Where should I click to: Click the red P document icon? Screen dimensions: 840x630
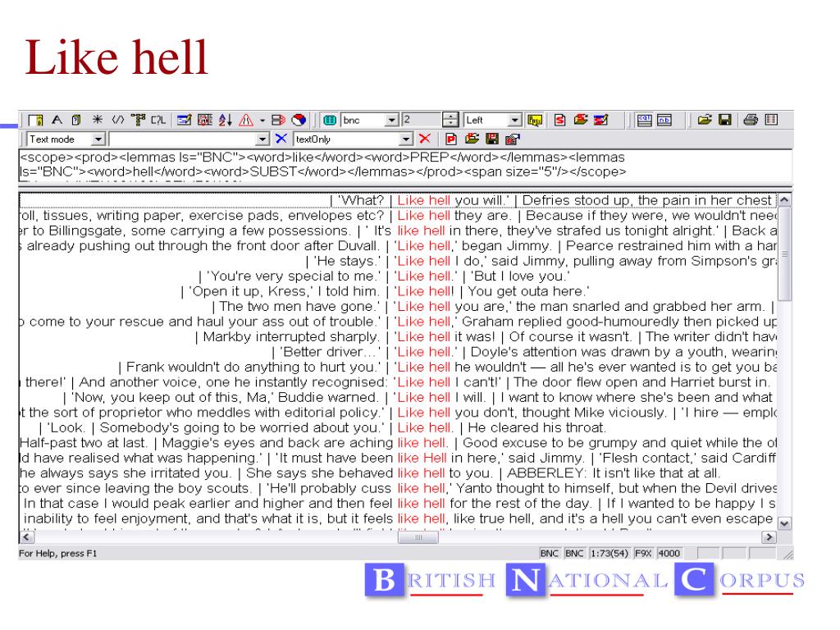(451, 139)
